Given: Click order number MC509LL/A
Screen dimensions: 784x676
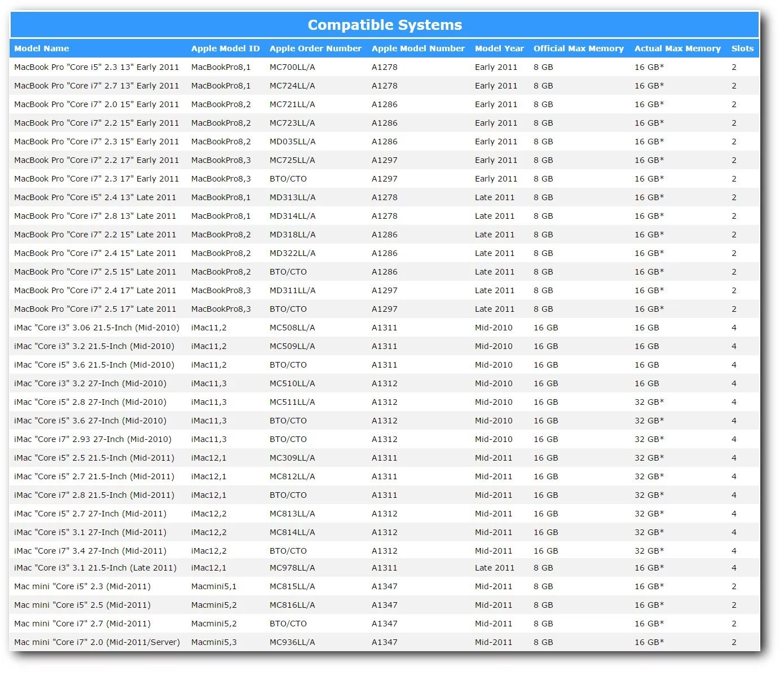Looking at the screenshot, I should click(292, 346).
